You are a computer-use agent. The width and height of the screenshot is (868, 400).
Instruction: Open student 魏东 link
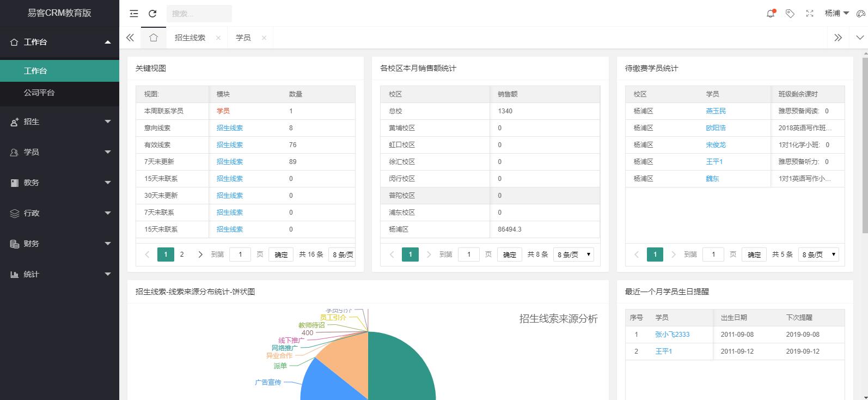pyautogui.click(x=713, y=179)
